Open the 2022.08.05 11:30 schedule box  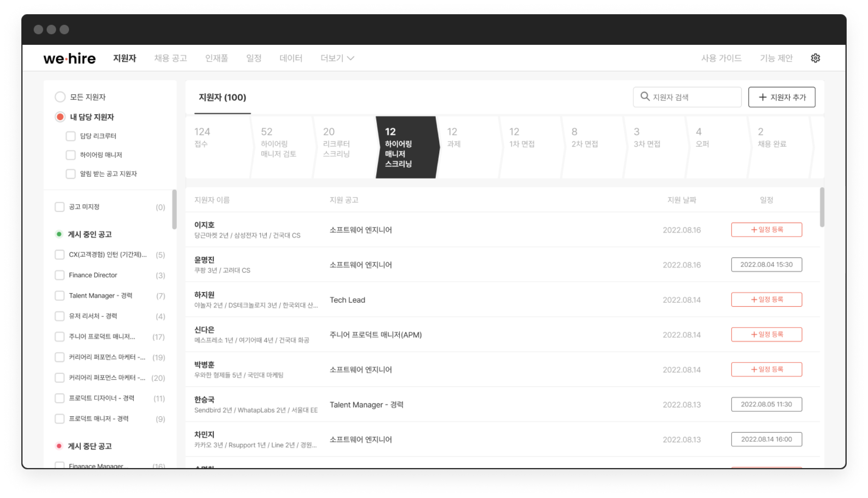[766, 404]
